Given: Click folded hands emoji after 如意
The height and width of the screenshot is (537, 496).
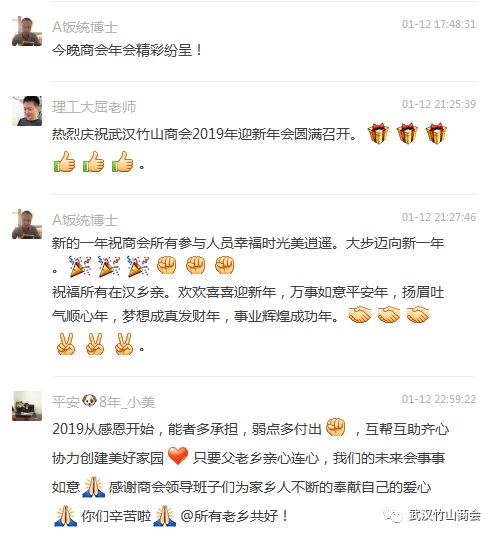Looking at the screenshot, I should (94, 487).
